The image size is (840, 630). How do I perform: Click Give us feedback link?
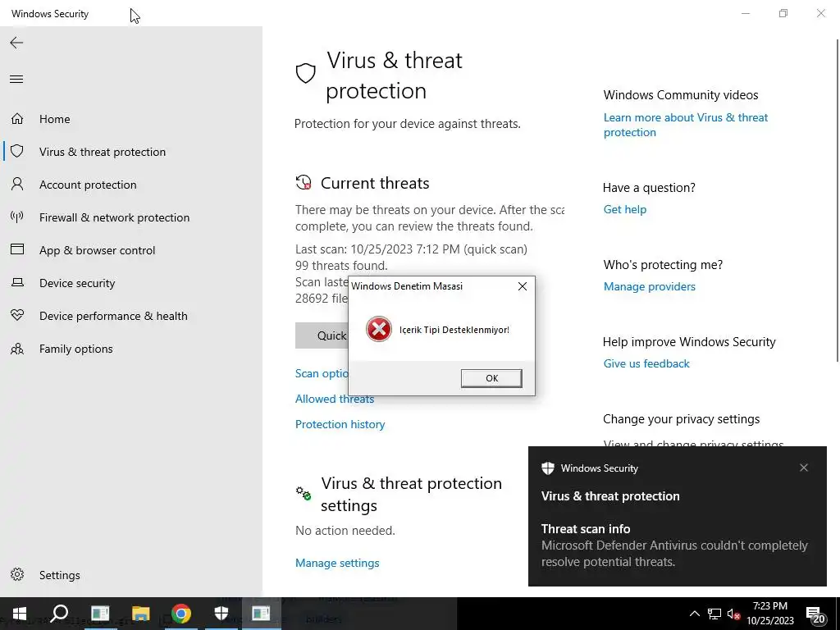[646, 363]
